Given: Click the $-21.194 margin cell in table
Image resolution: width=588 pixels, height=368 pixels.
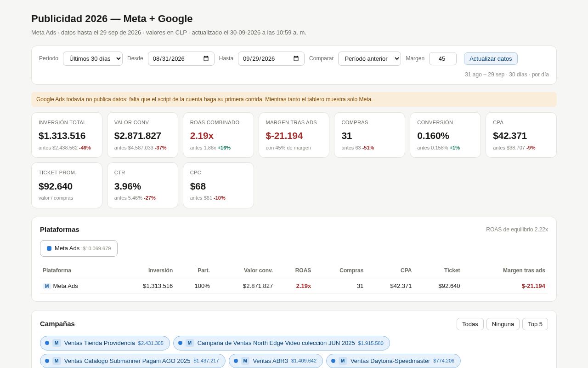Looking at the screenshot, I should (533, 286).
